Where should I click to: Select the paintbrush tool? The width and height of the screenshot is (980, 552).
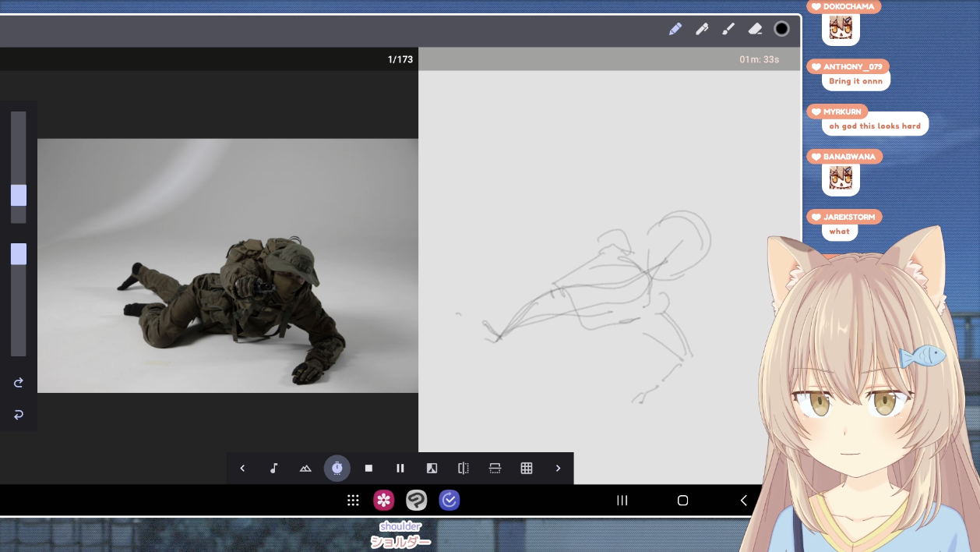point(728,29)
